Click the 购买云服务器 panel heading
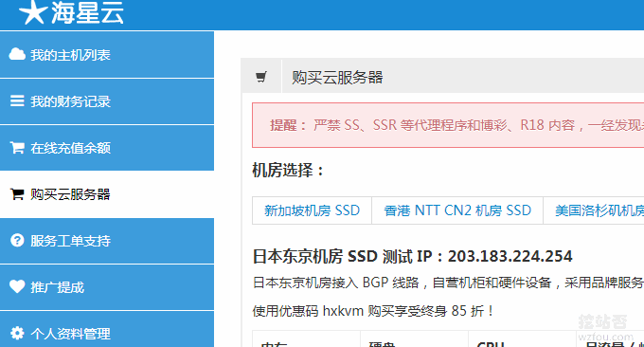 337,78
